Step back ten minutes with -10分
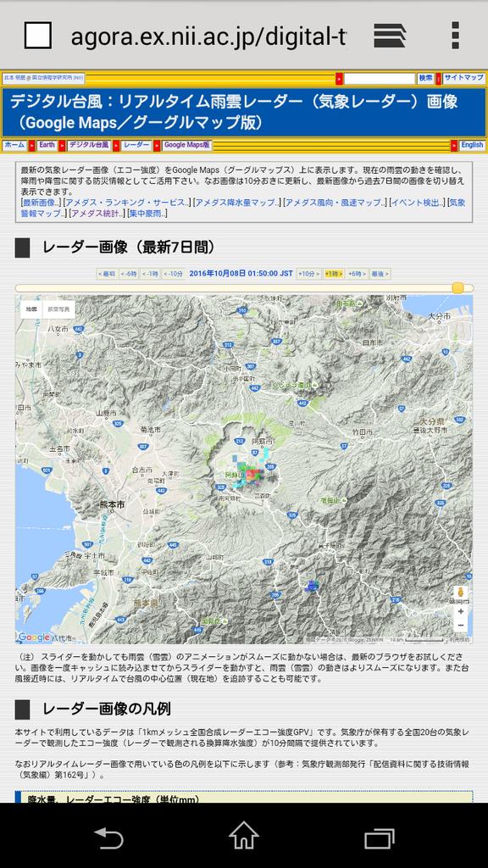488x868 pixels. 173,274
